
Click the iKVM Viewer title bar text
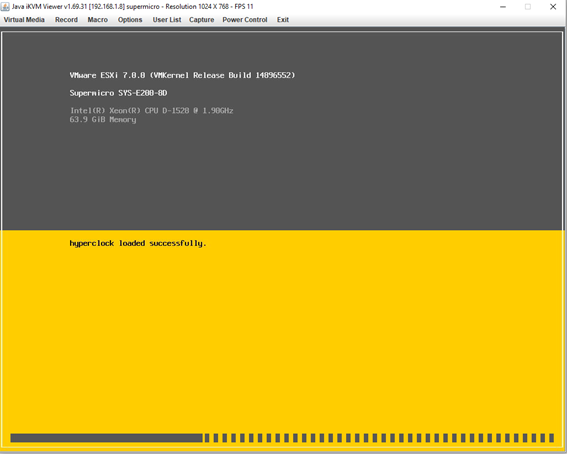pyautogui.click(x=132, y=7)
